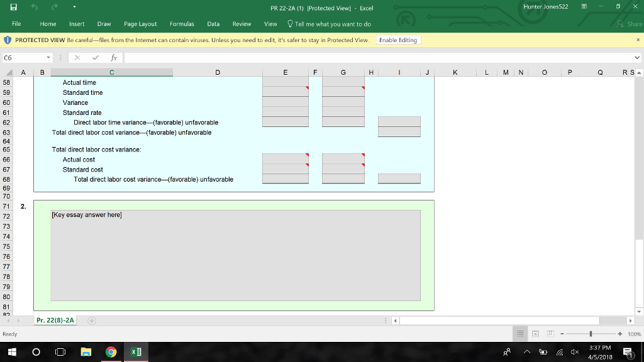Select the Data ribbon tab
Image resolution: width=644 pixels, height=362 pixels.
213,24
